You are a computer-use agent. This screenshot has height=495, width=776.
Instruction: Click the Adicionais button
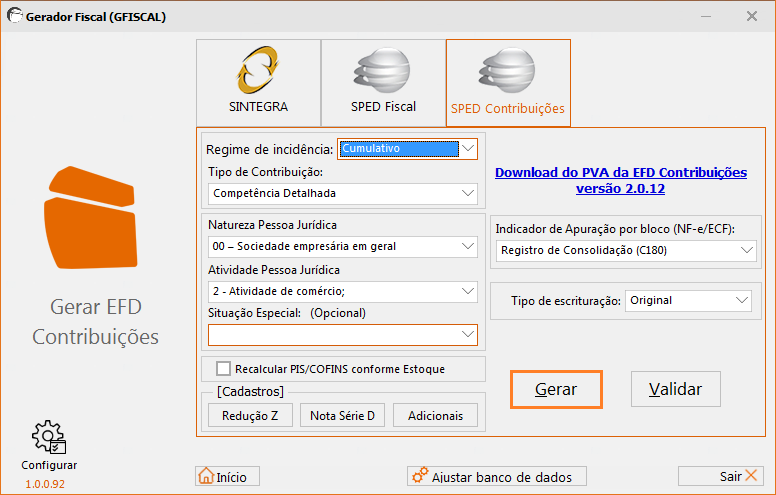tap(436, 415)
